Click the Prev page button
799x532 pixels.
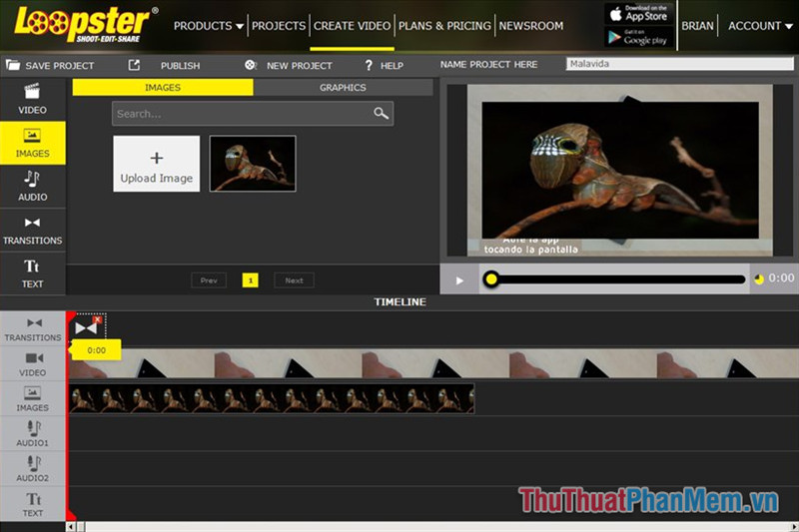[x=209, y=280]
